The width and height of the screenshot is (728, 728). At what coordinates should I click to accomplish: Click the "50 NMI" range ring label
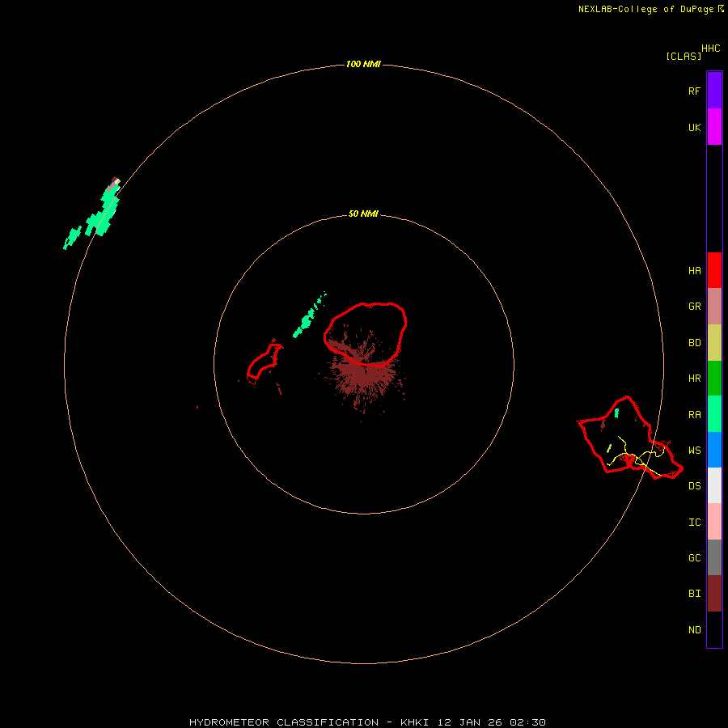click(363, 214)
